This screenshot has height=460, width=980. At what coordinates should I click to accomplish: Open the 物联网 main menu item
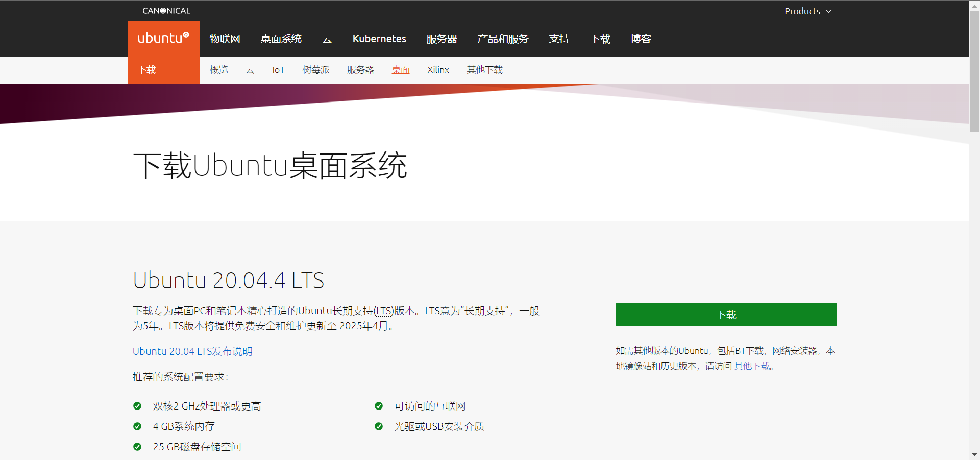point(225,39)
